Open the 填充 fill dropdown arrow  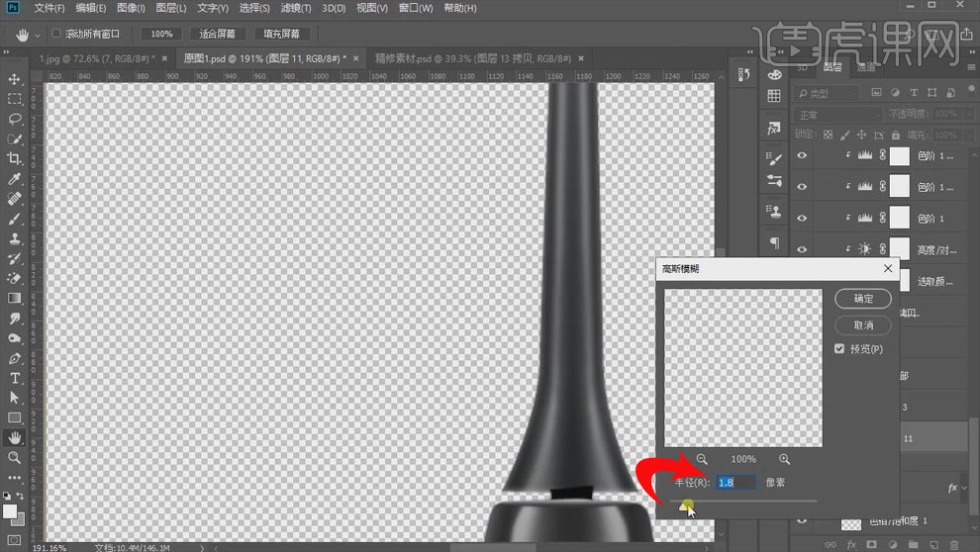pos(969,135)
